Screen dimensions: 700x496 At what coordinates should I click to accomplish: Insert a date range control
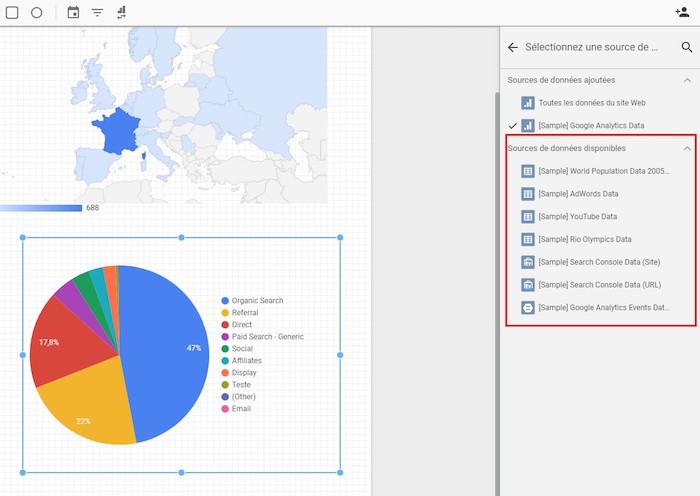click(73, 13)
